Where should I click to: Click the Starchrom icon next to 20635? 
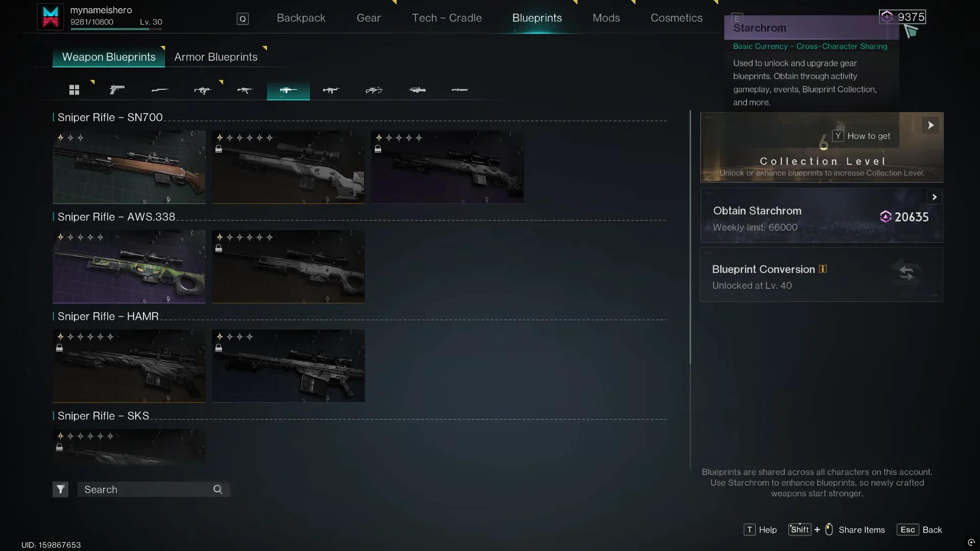(x=886, y=217)
